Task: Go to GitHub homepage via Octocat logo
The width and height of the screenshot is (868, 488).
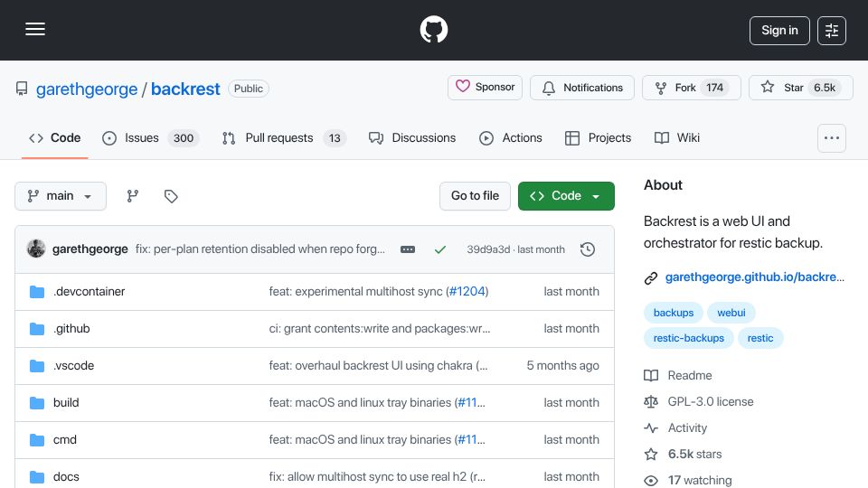Action: [x=433, y=29]
